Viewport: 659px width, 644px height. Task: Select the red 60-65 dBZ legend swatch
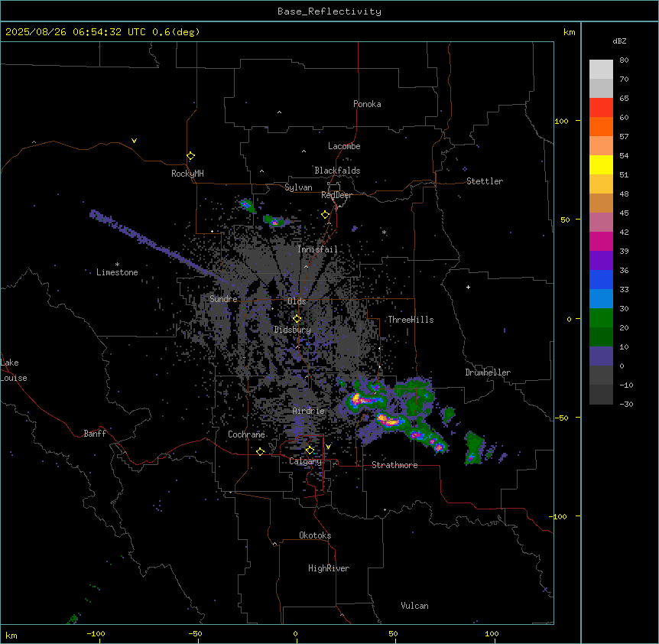pyautogui.click(x=601, y=107)
